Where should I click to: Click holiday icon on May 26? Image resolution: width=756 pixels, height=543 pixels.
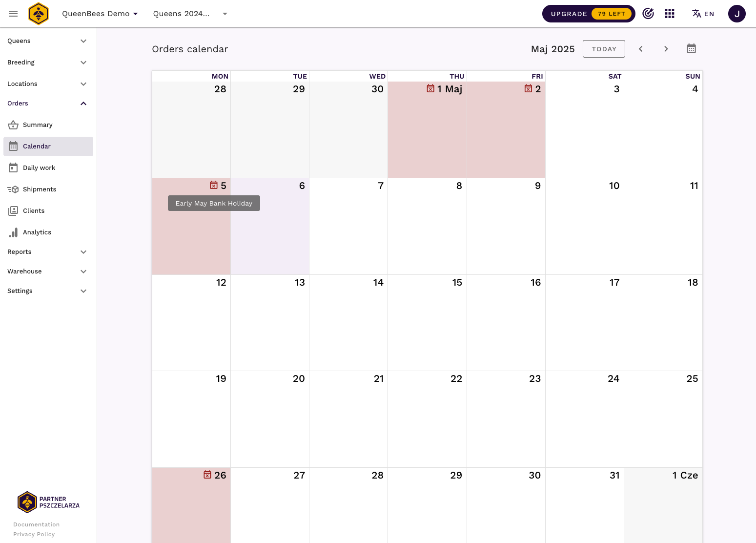[x=207, y=475]
